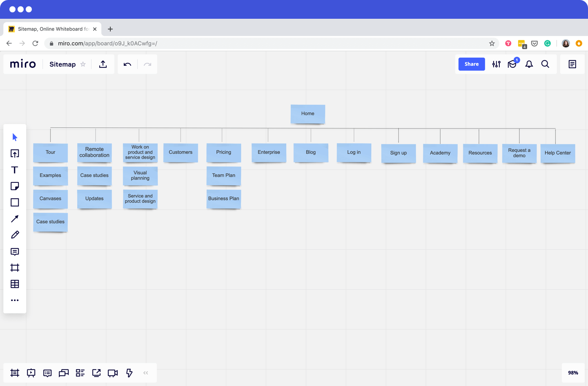This screenshot has width=588, height=386.
Task: Choose the Shape tool
Action: [15, 202]
